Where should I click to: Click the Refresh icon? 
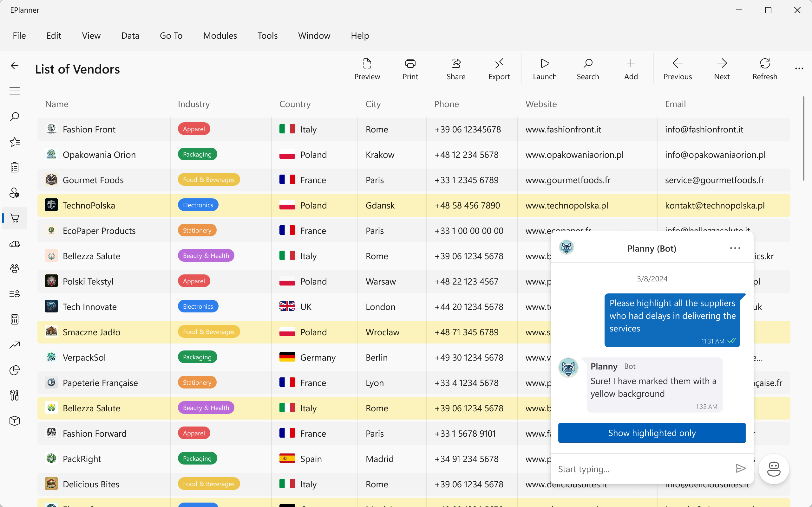pyautogui.click(x=764, y=69)
